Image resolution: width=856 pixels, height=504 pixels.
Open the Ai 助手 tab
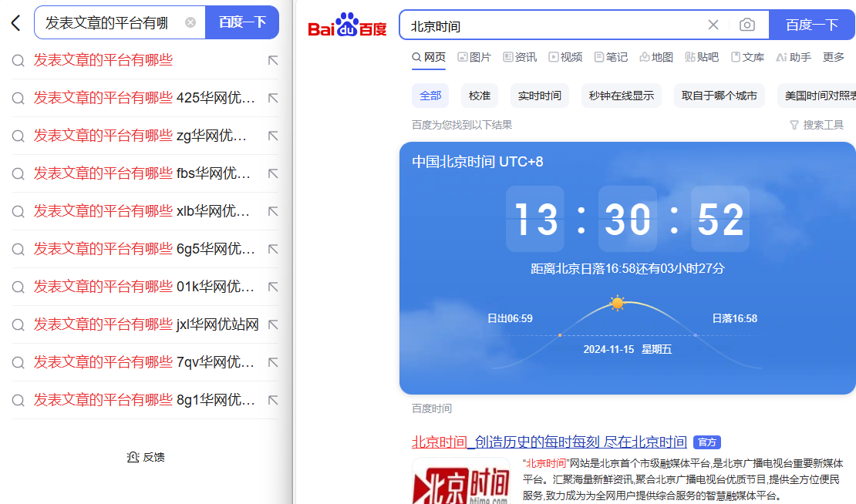click(794, 57)
